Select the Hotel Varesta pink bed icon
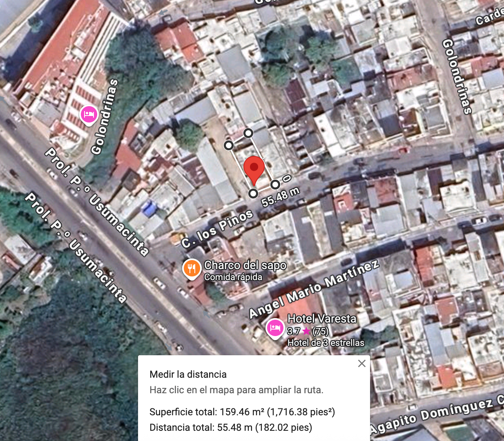Viewport: 504px width, 441px height. click(x=275, y=328)
